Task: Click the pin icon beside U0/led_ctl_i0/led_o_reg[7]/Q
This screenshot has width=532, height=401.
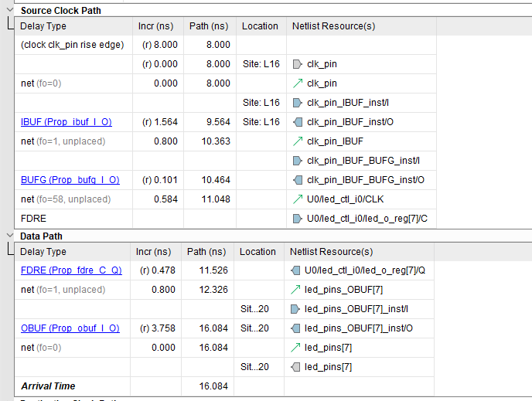Action: coord(295,270)
